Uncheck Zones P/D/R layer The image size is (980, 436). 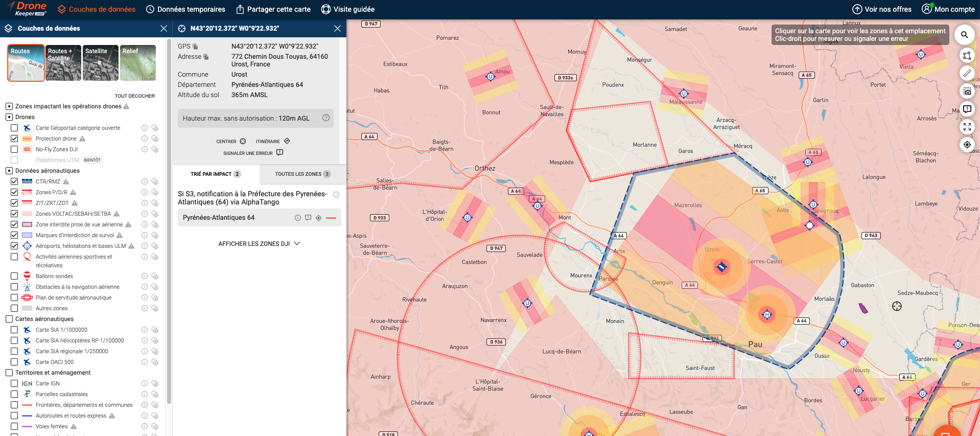(x=14, y=192)
